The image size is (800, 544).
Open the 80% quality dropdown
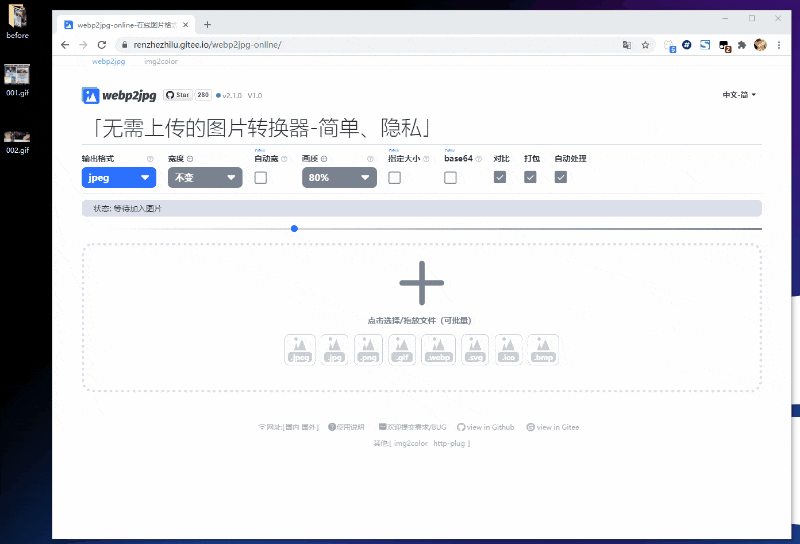point(339,178)
